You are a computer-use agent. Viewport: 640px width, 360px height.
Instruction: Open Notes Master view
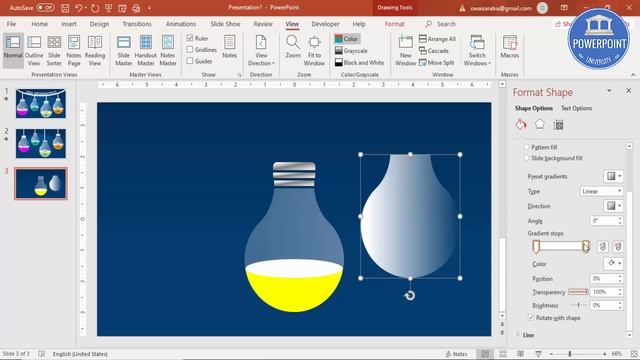pos(168,50)
